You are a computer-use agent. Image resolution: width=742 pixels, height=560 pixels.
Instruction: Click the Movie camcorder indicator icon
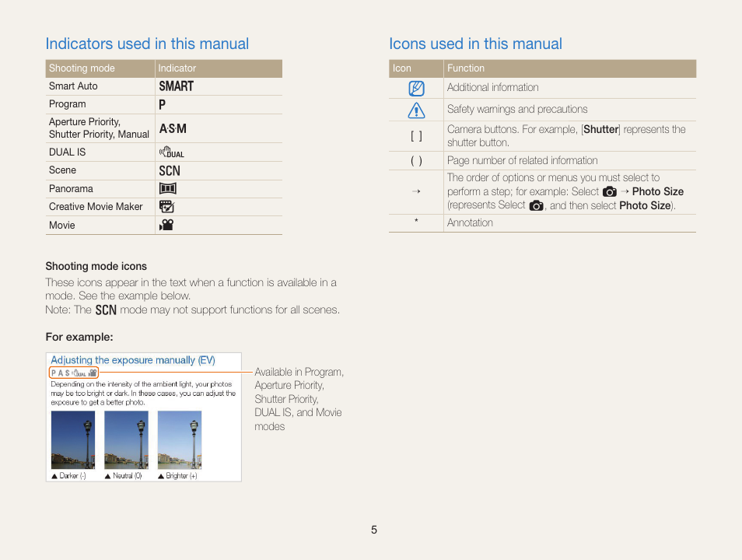point(166,225)
